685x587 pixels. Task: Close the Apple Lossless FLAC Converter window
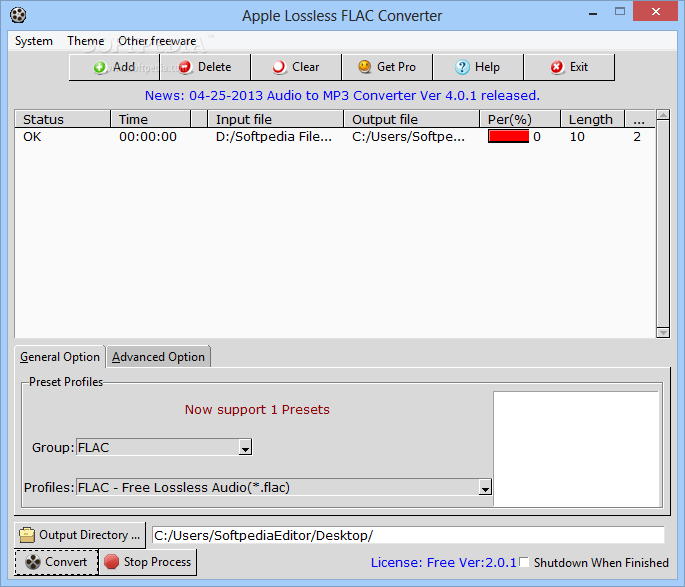(x=655, y=11)
